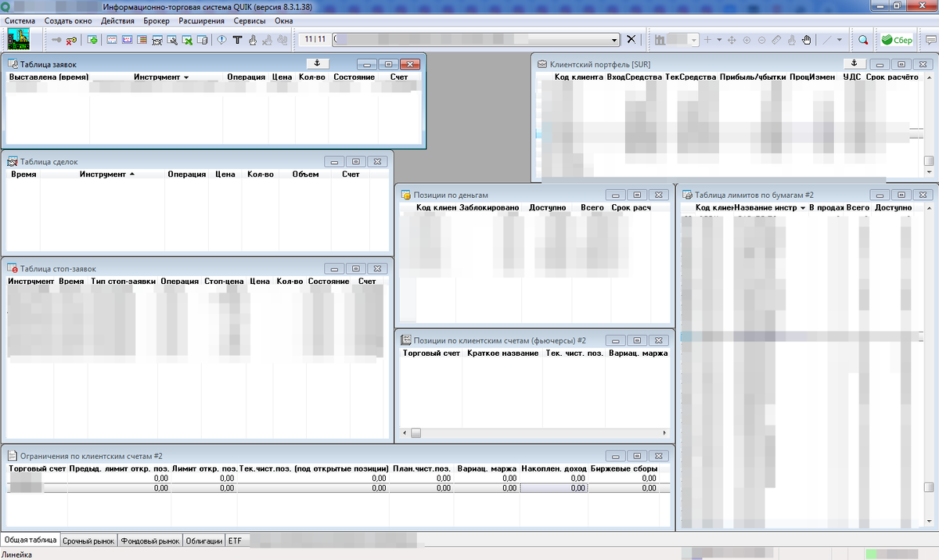This screenshot has width=939, height=560.
Task: Open the Создать окно menu
Action: (68, 21)
